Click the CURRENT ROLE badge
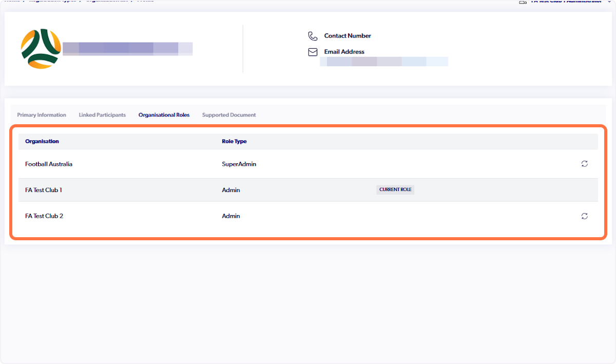616x364 pixels. tap(395, 189)
